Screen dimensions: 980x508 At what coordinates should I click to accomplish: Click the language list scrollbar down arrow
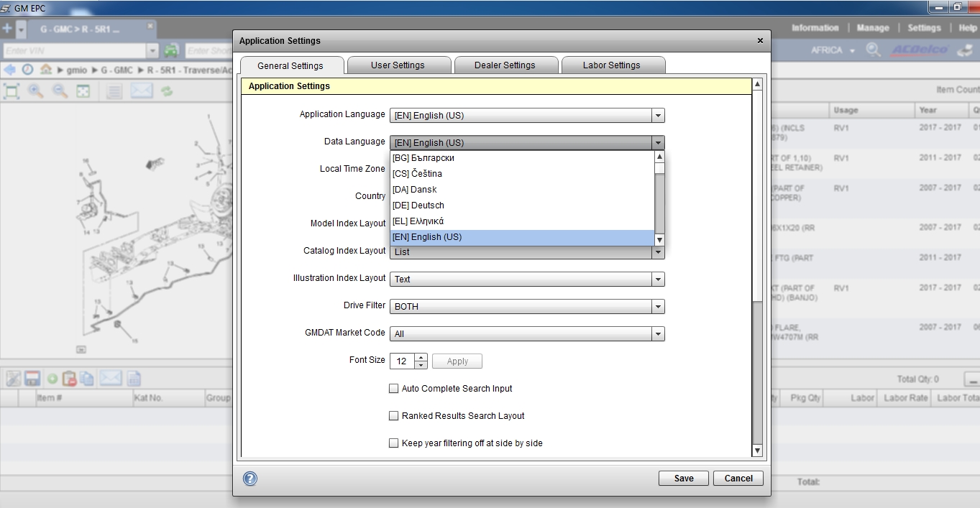(659, 240)
